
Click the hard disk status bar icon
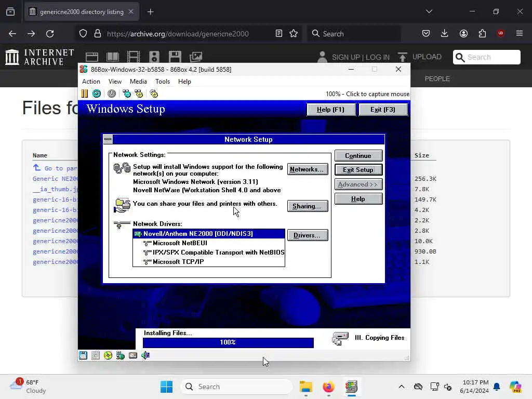coord(133,355)
